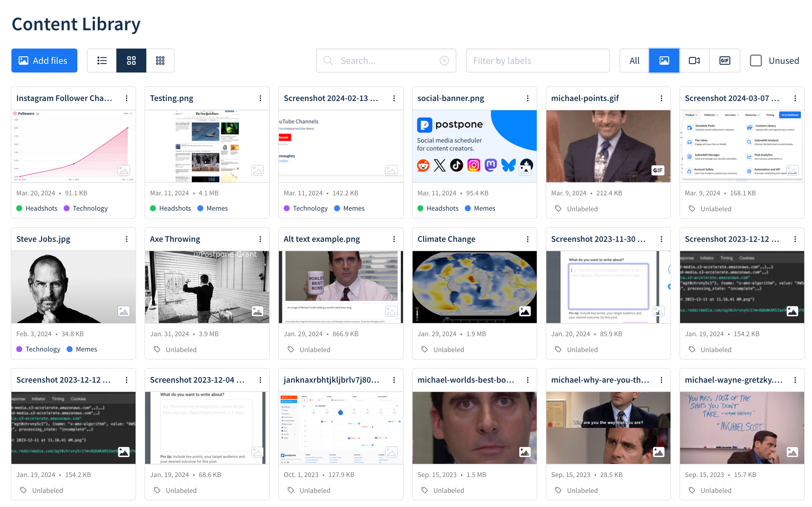Click the Alt text example.png title
The image size is (812, 507).
pyautogui.click(x=321, y=239)
